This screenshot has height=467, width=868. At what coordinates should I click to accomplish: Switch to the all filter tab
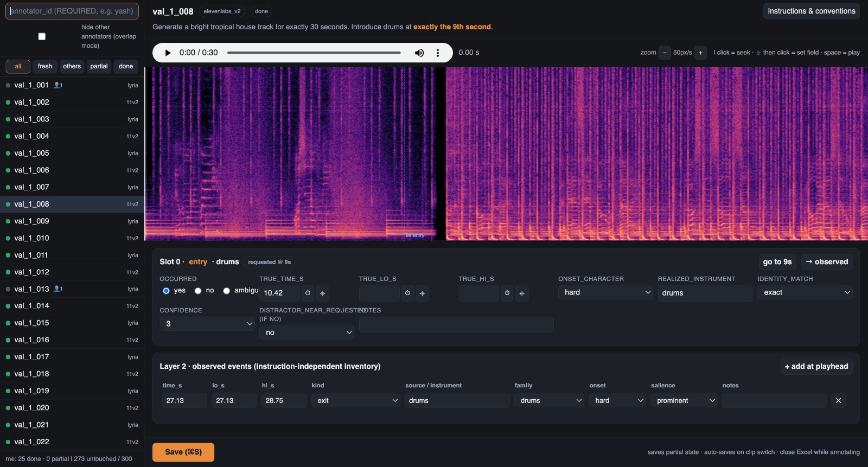(x=18, y=66)
